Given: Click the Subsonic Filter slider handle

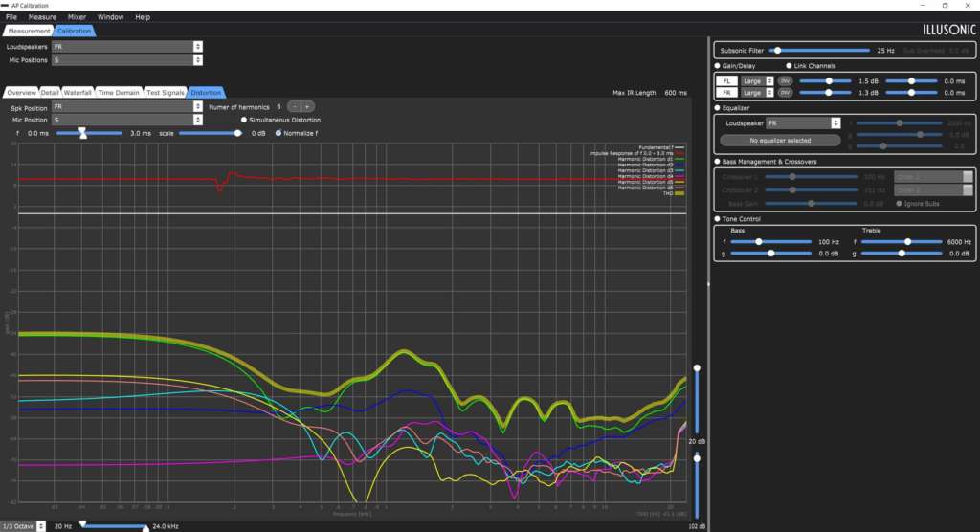Looking at the screenshot, I should click(x=777, y=51).
